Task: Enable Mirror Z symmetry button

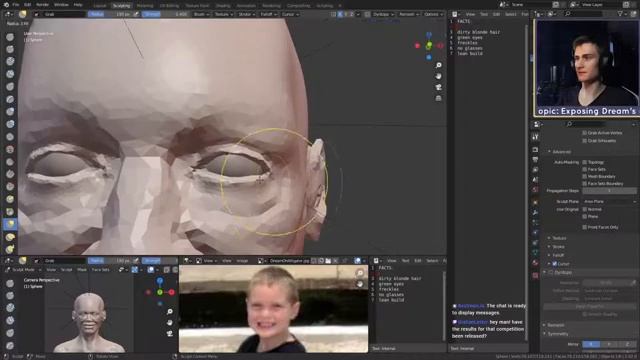Action: tap(627, 344)
